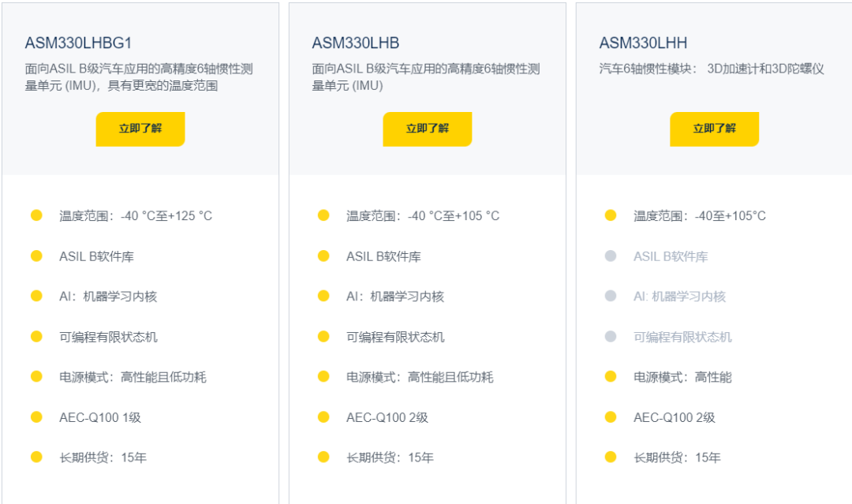Click AI: 机器学习内核 in ASM330LHBG1 card
This screenshot has width=852, height=504.
point(108,297)
